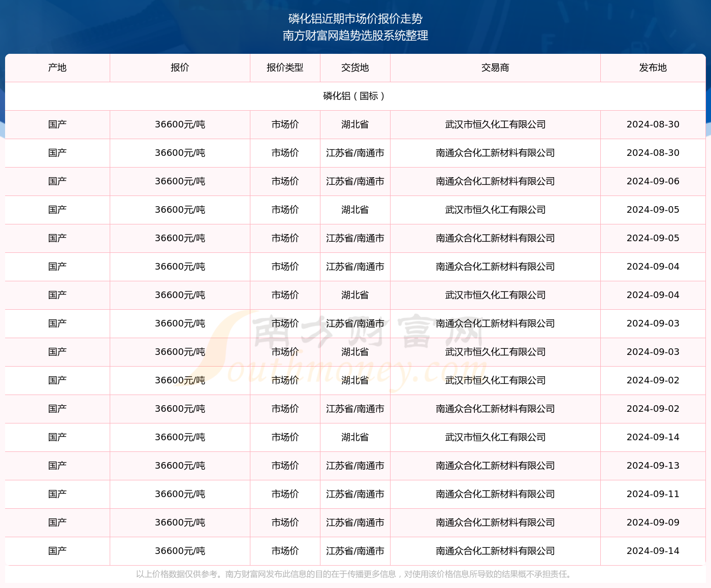
Task: Click the 报价 column header
Action: (180, 68)
